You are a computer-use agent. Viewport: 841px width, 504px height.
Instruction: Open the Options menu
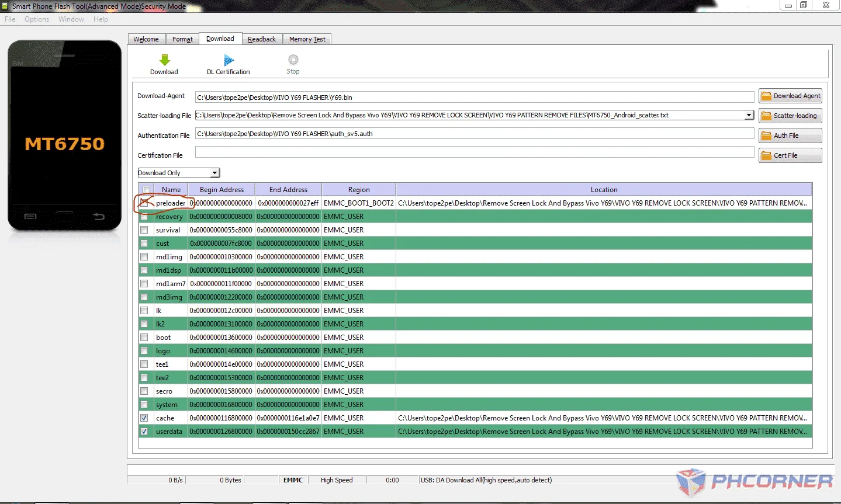(37, 19)
